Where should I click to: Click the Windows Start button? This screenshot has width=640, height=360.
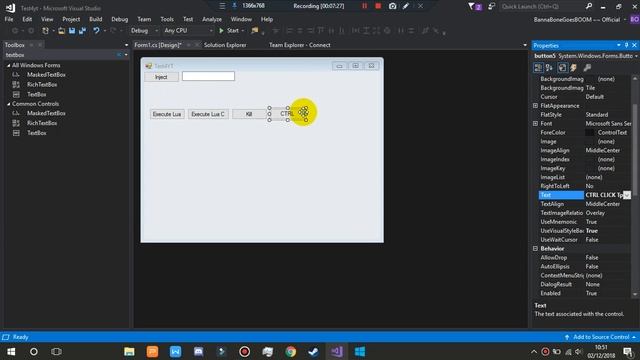pyautogui.click(x=11, y=351)
